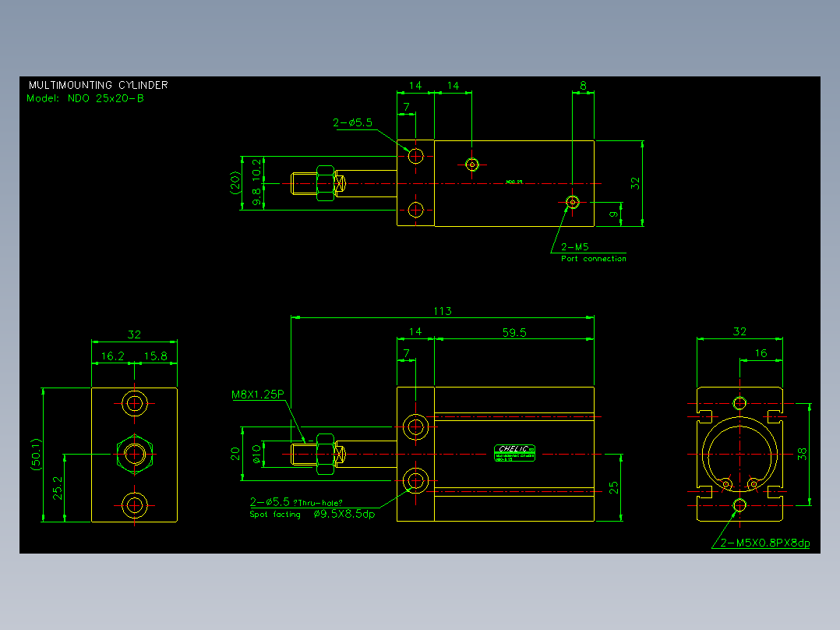Select the 59.5 dimension value

pos(514,332)
